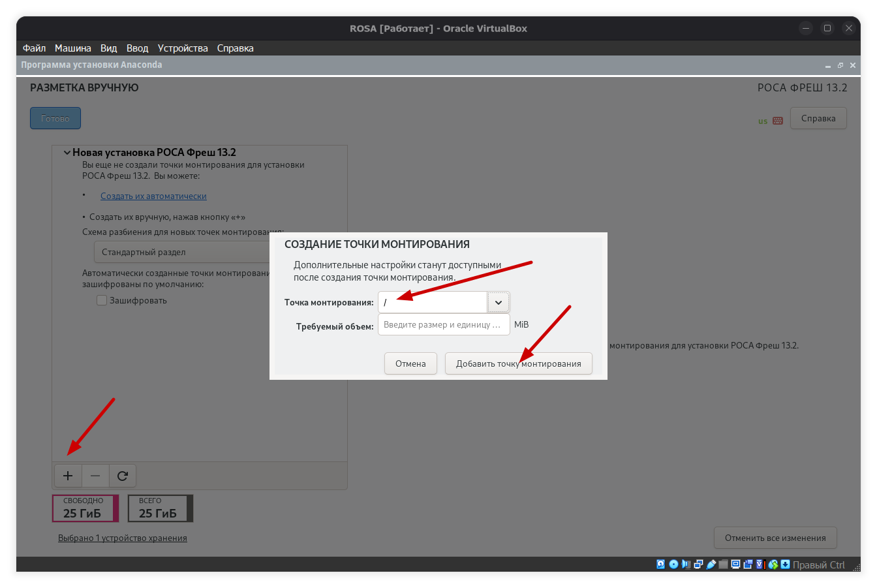Click the mount point text field containing '/'

(x=433, y=303)
